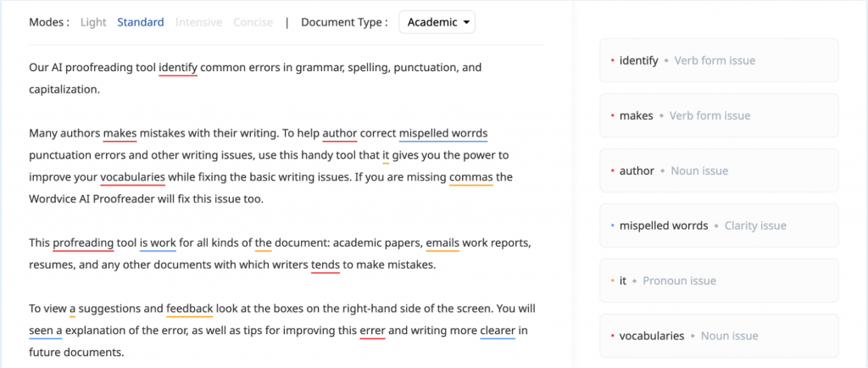Screen dimensions: 868x368
Task: Click the underlined word 'makes' in text
Action: point(120,133)
